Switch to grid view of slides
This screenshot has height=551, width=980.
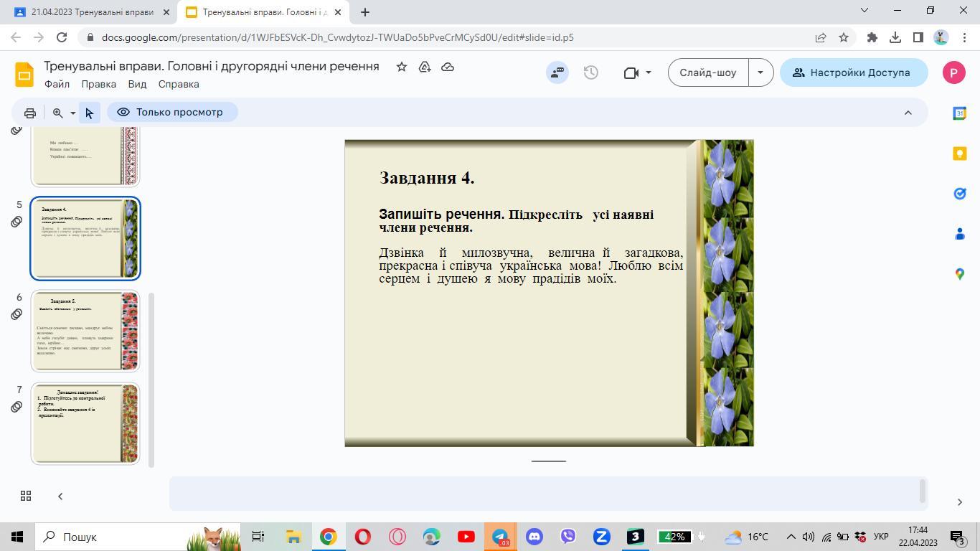pos(26,496)
